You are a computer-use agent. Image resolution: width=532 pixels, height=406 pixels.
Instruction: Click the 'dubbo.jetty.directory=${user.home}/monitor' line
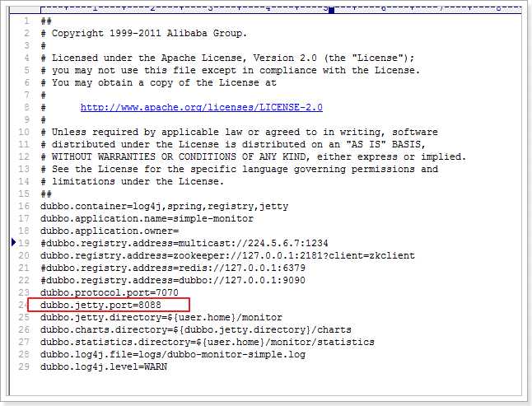(x=161, y=317)
